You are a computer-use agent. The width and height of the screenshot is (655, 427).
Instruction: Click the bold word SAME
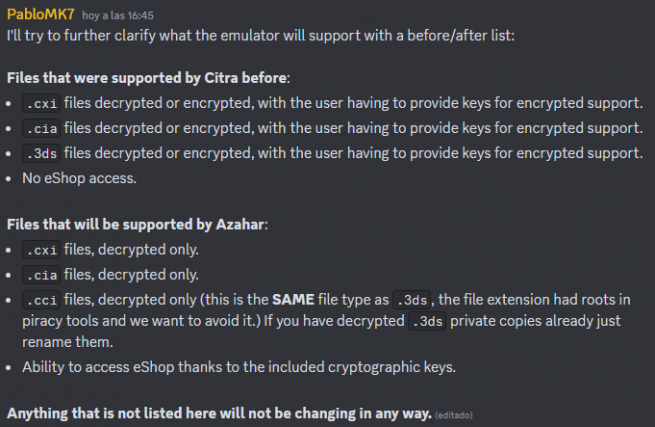(x=293, y=300)
